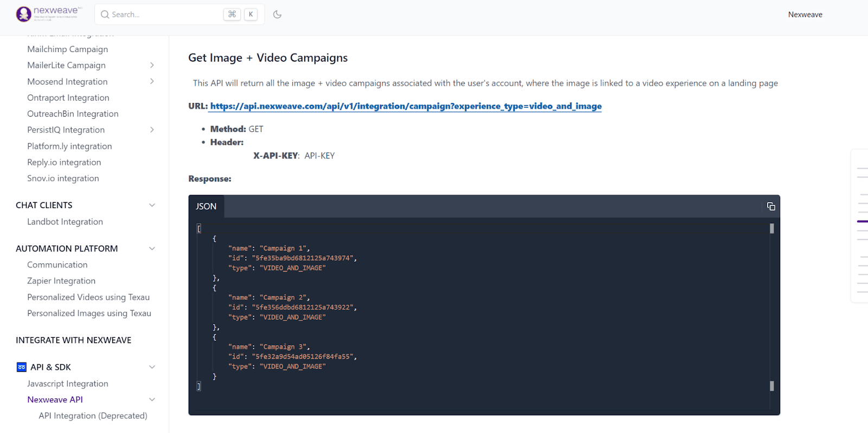Go to Ontraport Integration
Image resolution: width=868 pixels, height=433 pixels.
coord(68,98)
